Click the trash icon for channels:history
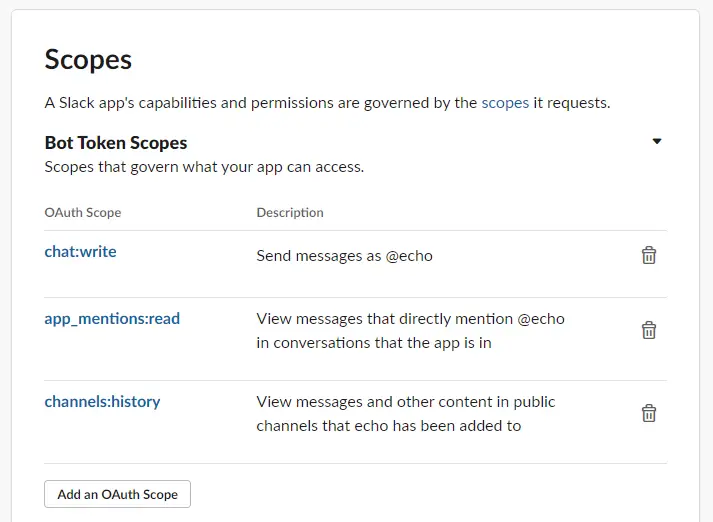This screenshot has height=522, width=713. click(x=648, y=413)
